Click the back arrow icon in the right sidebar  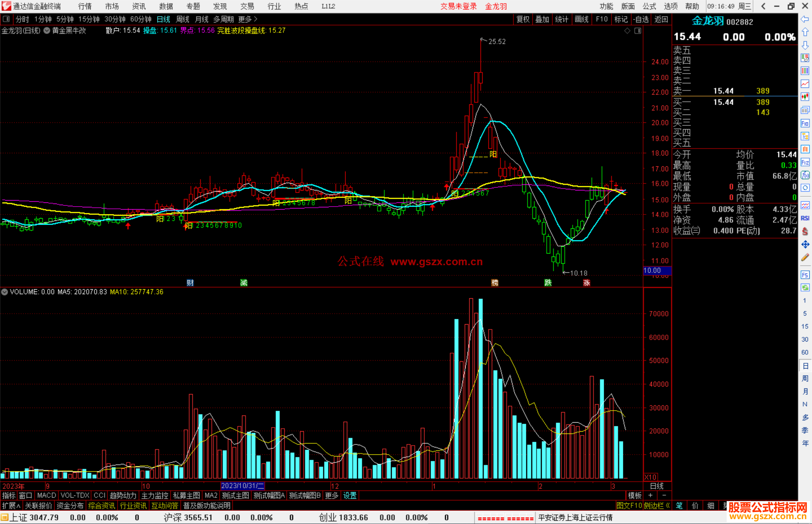point(805,19)
